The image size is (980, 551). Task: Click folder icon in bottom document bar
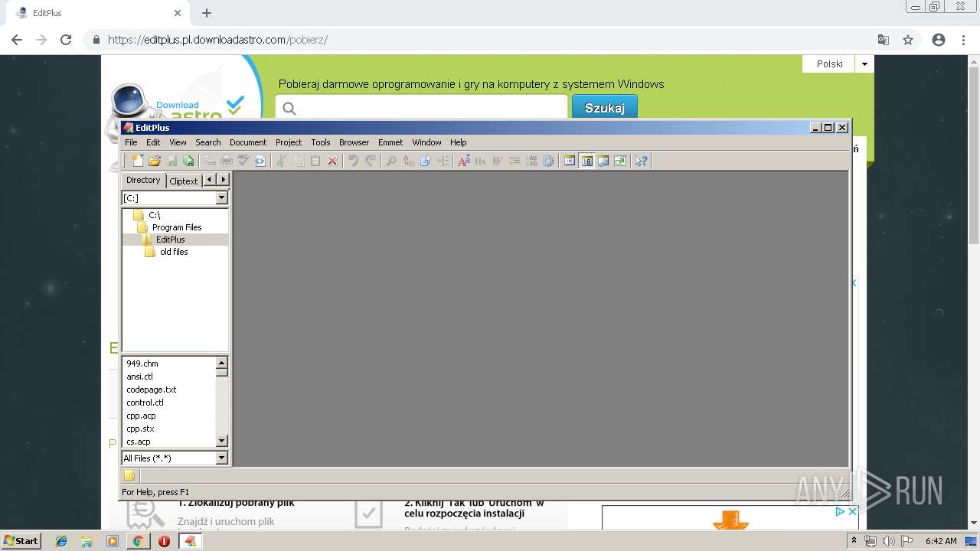tap(129, 475)
